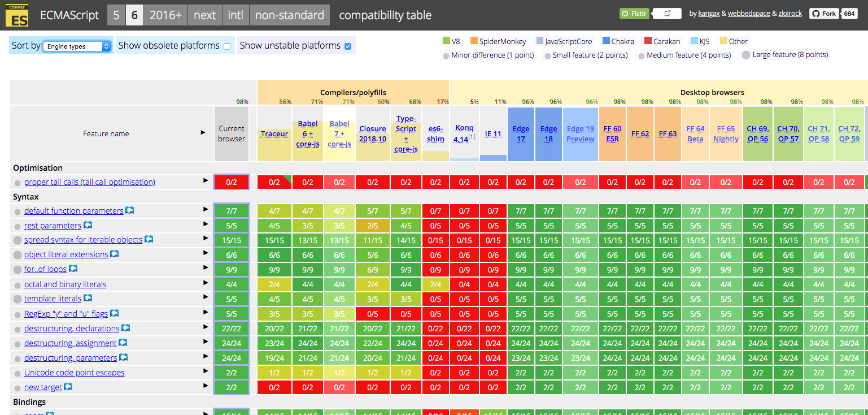
Task: Open the Traceur column header link
Action: pos(274,134)
